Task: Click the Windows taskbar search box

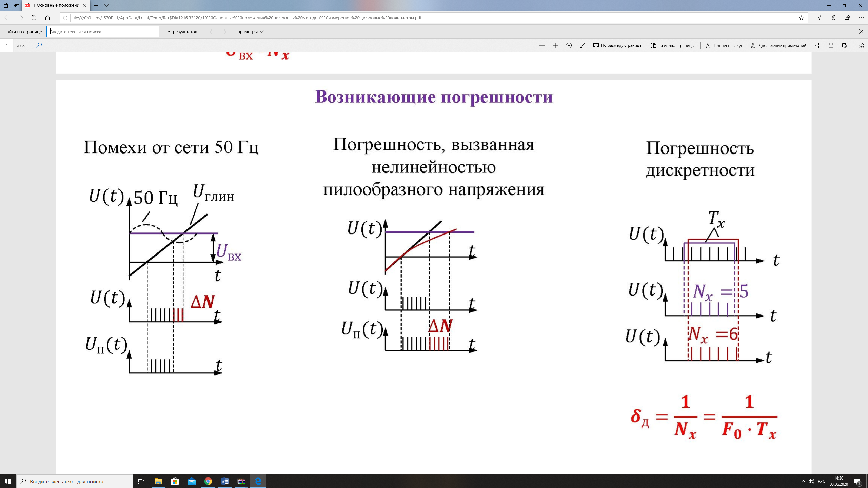Action: [x=75, y=481]
